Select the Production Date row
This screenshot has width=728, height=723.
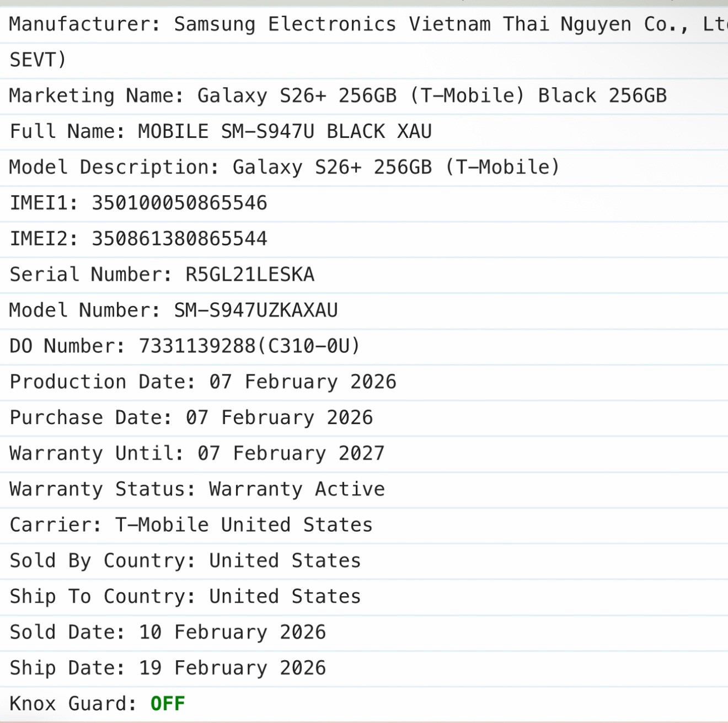(x=364, y=382)
